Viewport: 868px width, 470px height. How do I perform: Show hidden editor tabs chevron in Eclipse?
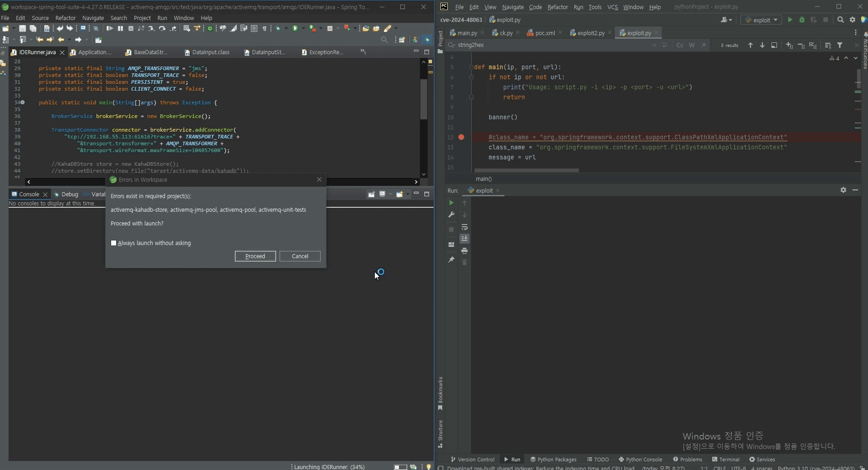coord(363,51)
